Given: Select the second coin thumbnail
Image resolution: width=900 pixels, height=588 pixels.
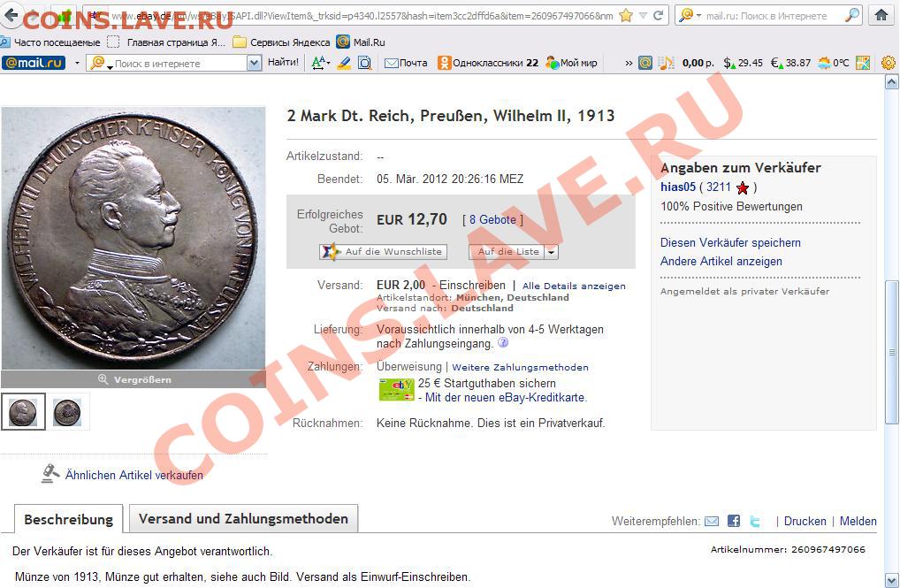Looking at the screenshot, I should (x=67, y=412).
